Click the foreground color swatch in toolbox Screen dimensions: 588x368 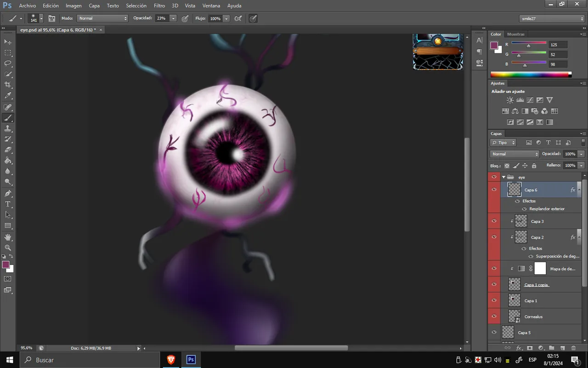coord(6,264)
